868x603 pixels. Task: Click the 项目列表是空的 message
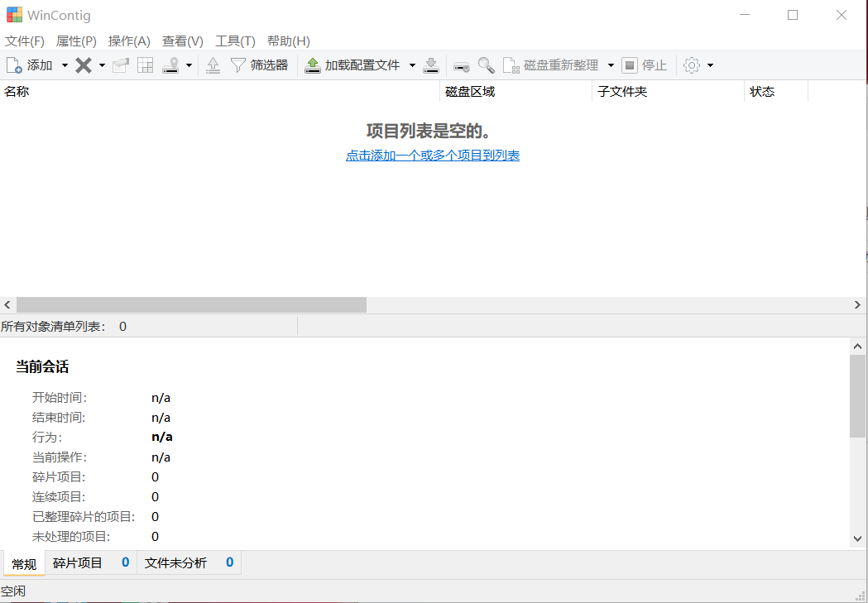coord(429,132)
